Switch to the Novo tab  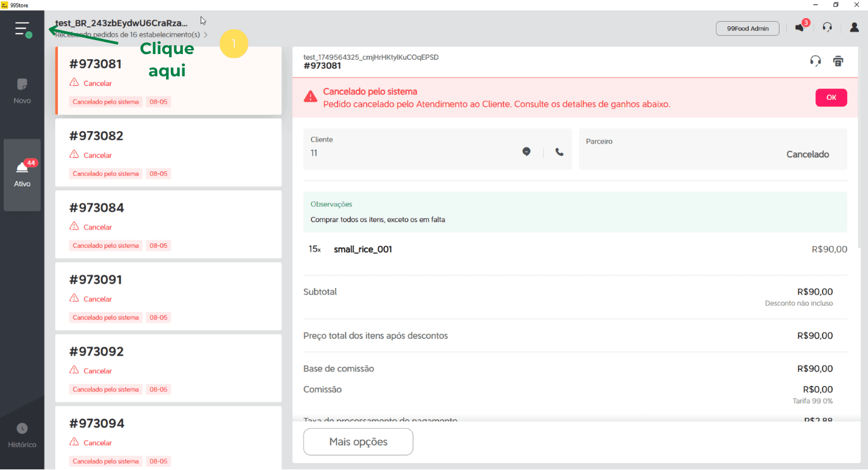[22, 91]
